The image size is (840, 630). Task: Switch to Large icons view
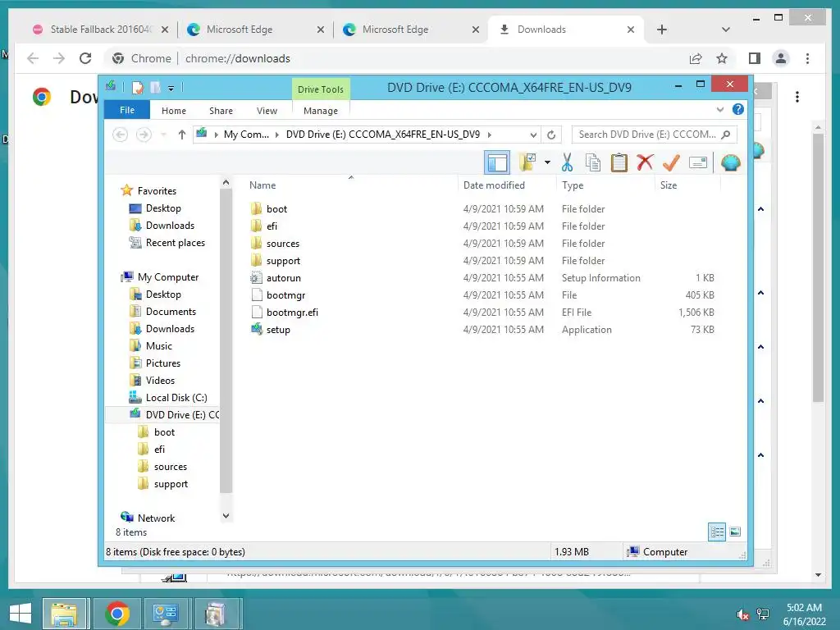pyautogui.click(x=735, y=532)
